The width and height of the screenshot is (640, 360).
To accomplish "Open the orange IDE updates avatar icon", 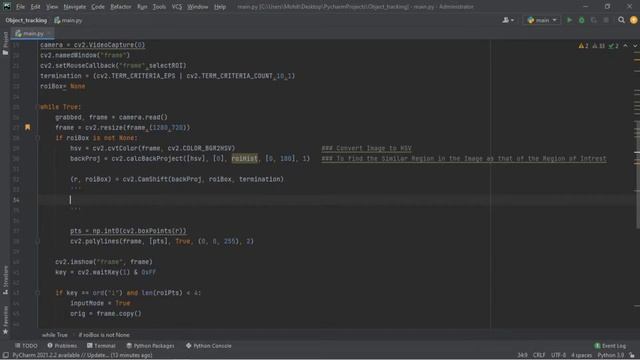I will click(633, 20).
